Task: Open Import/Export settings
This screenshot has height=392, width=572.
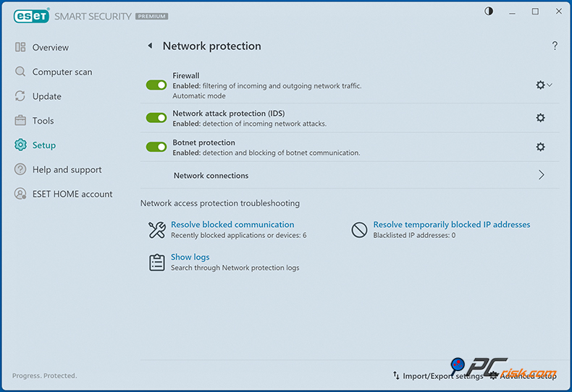Action: [x=438, y=375]
